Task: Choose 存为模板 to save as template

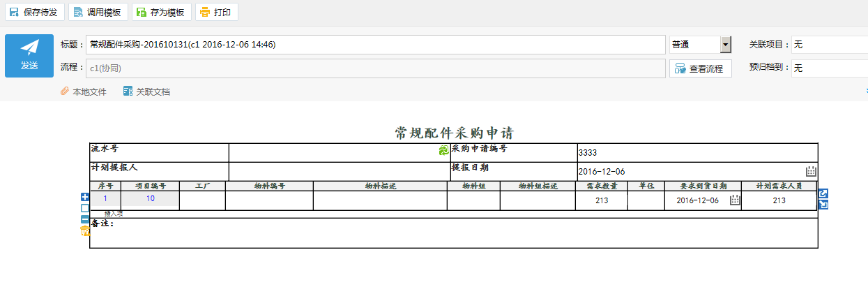Action: [162, 13]
